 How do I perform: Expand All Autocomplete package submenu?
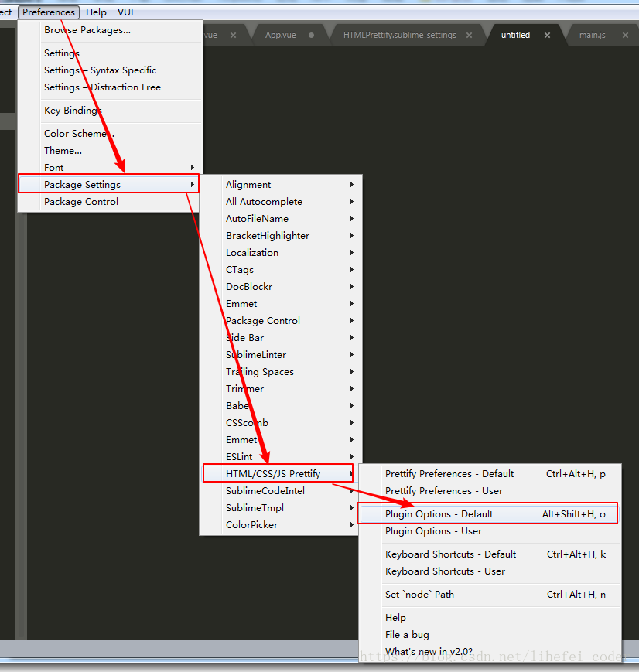[281, 202]
